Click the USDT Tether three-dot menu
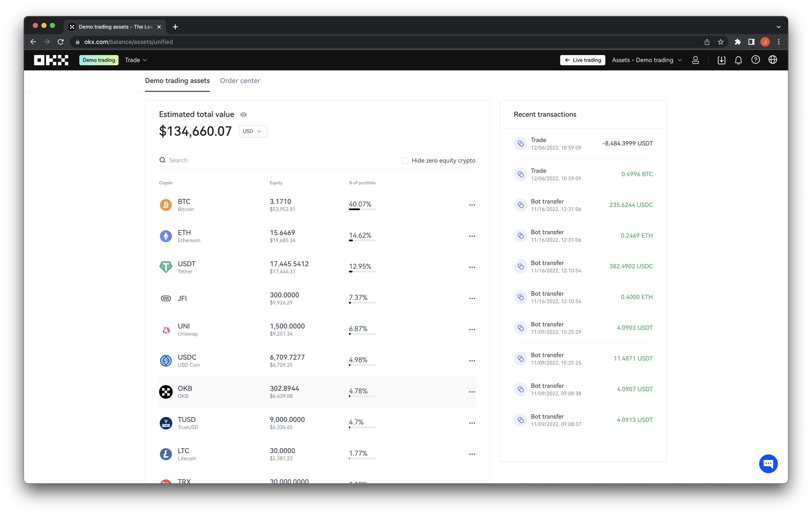This screenshot has width=812, height=515. pyautogui.click(x=472, y=266)
